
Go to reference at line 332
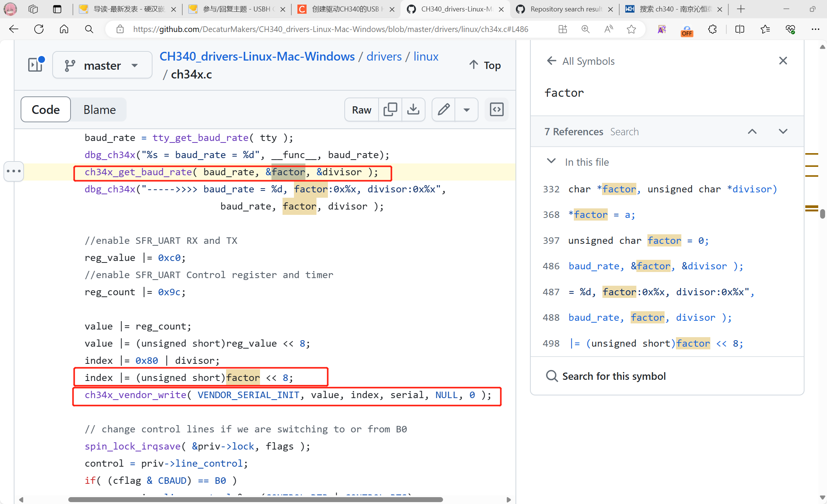pos(667,189)
